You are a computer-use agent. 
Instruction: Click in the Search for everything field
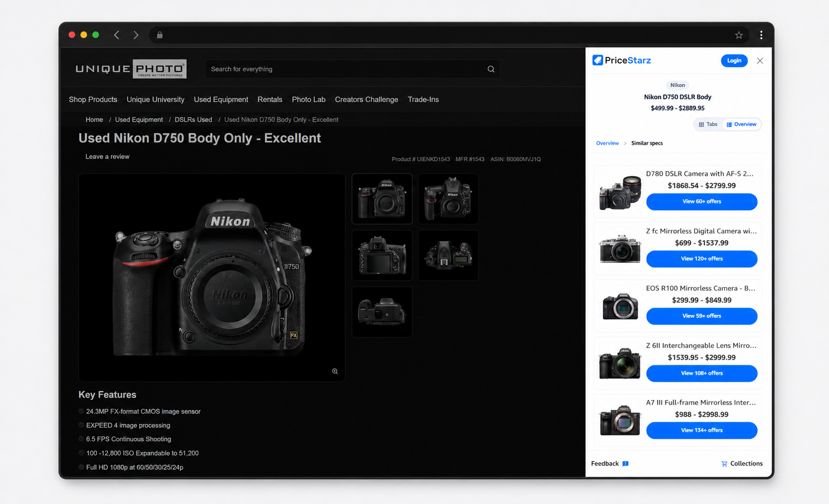(x=353, y=69)
